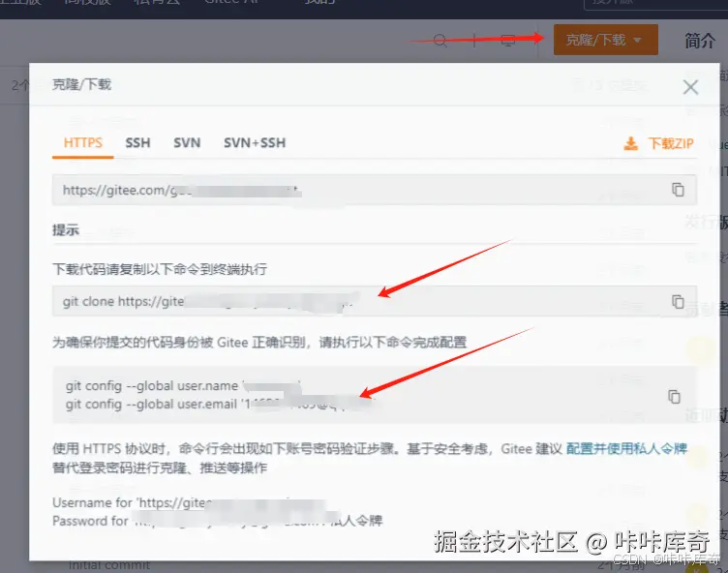Click the 下载ZIP link
Image resolution: width=728 pixels, height=573 pixels.
pyautogui.click(x=671, y=143)
